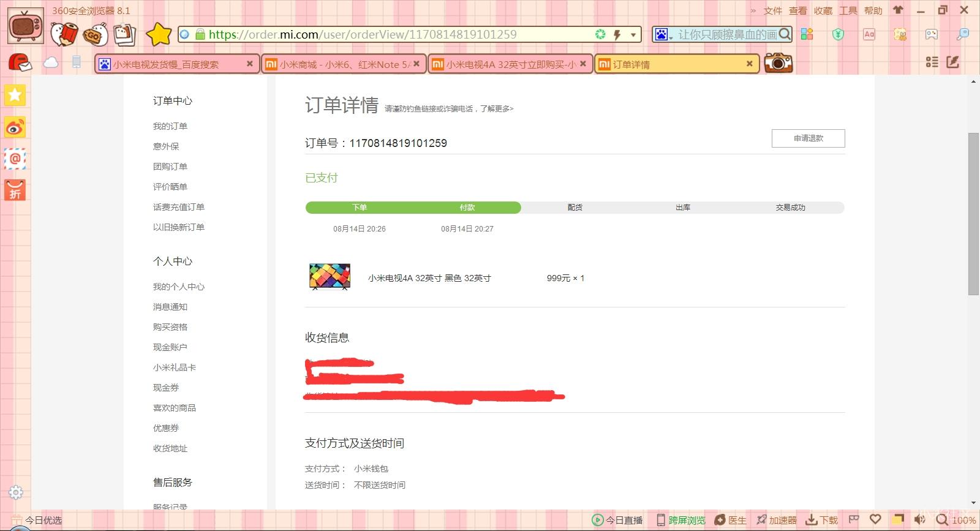The height and width of the screenshot is (531, 980).
Task: Click the rabbit with red pencil icon
Action: point(64,34)
